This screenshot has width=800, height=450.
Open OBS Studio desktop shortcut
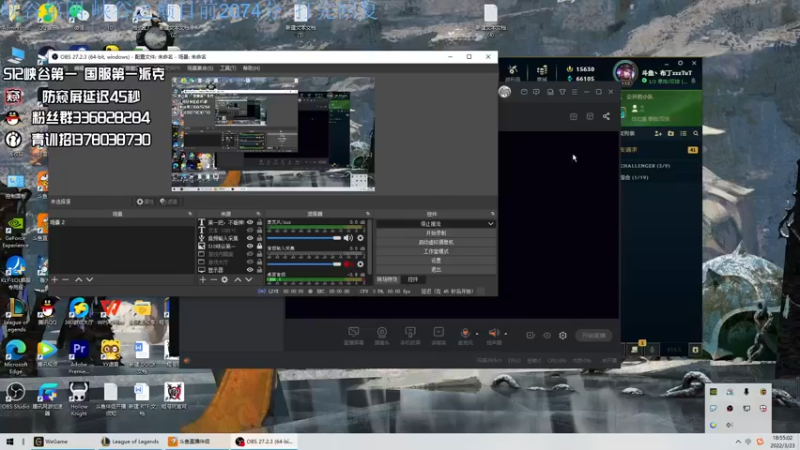coord(15,396)
